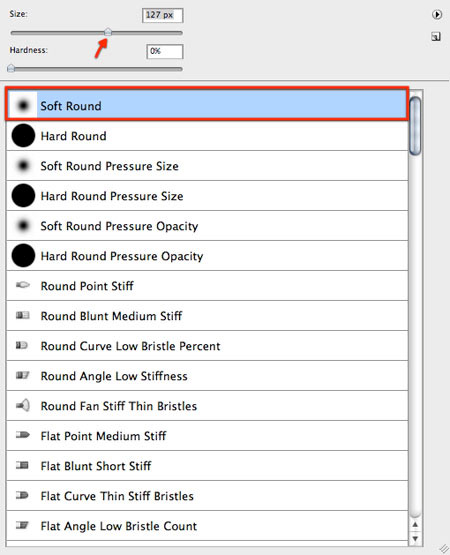450x555 pixels.
Task: Click the scrollbar up arrow
Action: 415,525
